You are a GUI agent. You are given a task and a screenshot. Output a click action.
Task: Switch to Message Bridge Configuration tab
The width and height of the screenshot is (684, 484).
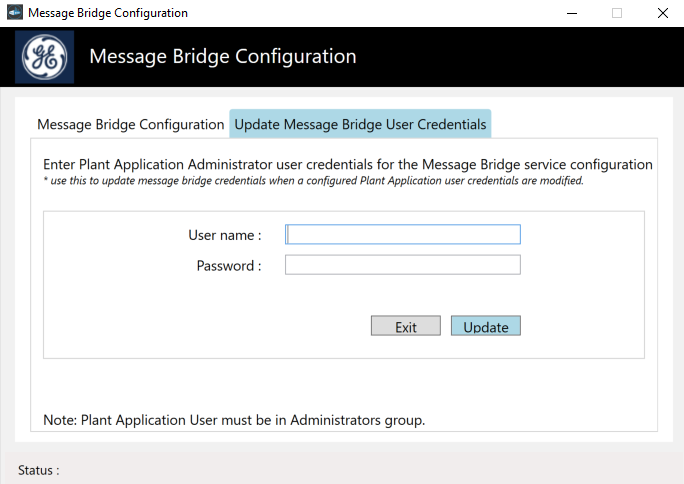pos(130,124)
